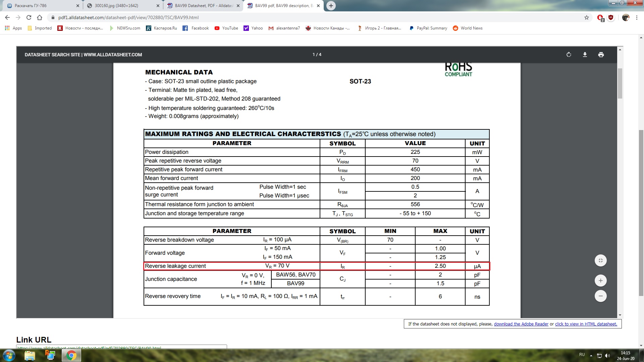Screen dimensions: 644x362
Task: Show hidden system tray icons
Action: click(591, 356)
